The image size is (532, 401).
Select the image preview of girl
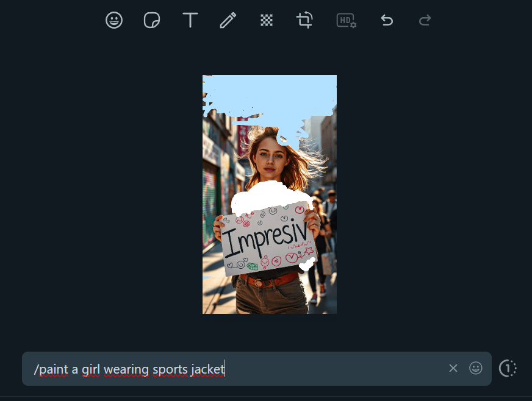[x=270, y=194]
